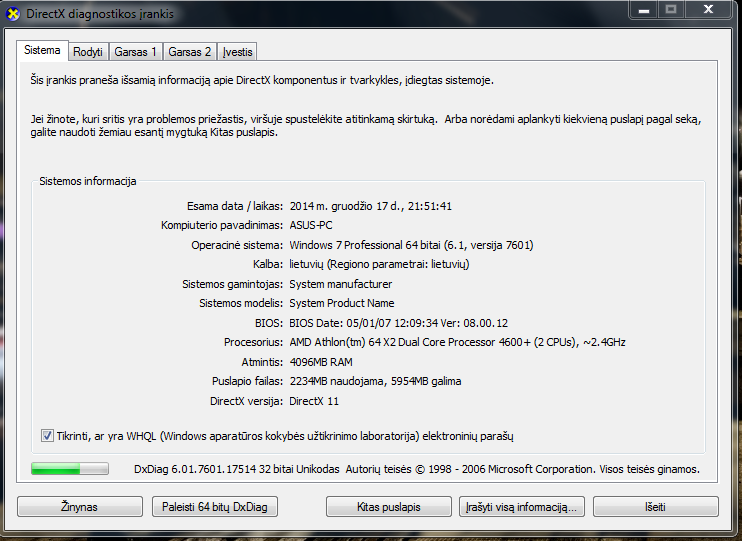Click the Kalba value lietuvių
This screenshot has width=742, height=541.
point(379,264)
